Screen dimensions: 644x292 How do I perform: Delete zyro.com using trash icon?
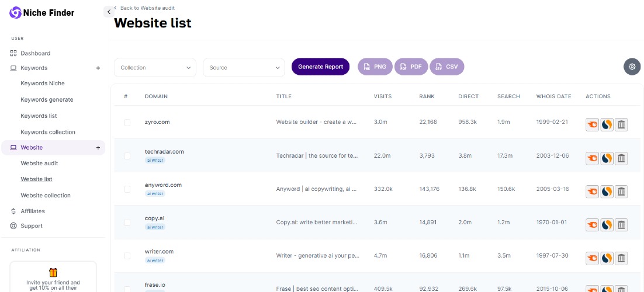[621, 124]
